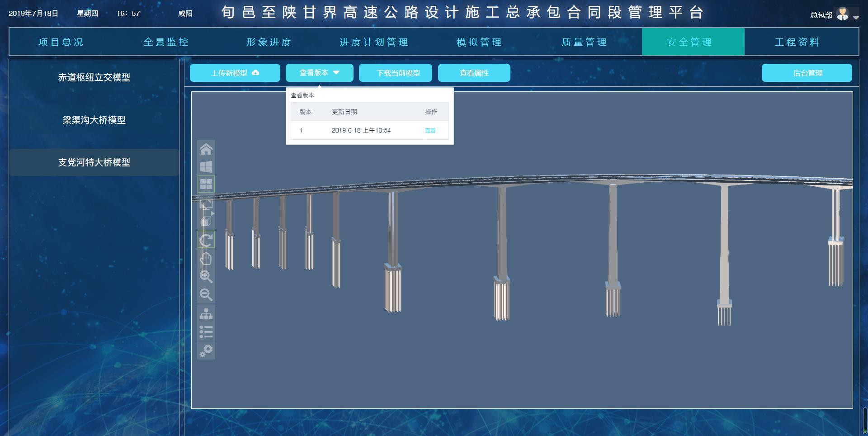
Task: Click the home view icon in viewer toolbar
Action: [x=206, y=149]
